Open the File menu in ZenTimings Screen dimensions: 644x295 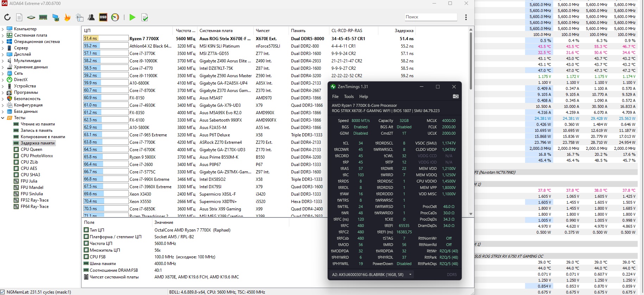pyautogui.click(x=335, y=97)
